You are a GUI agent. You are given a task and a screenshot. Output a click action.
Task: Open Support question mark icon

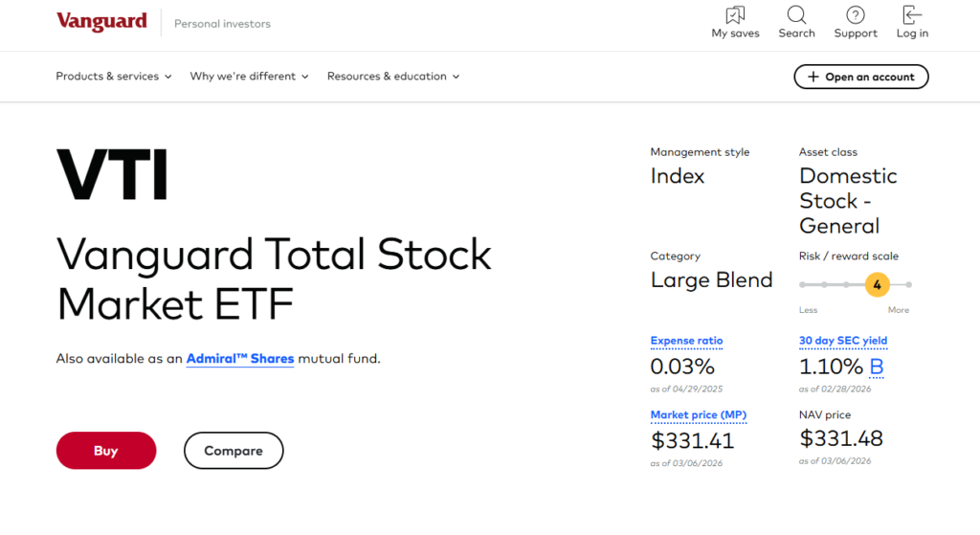[x=855, y=15]
